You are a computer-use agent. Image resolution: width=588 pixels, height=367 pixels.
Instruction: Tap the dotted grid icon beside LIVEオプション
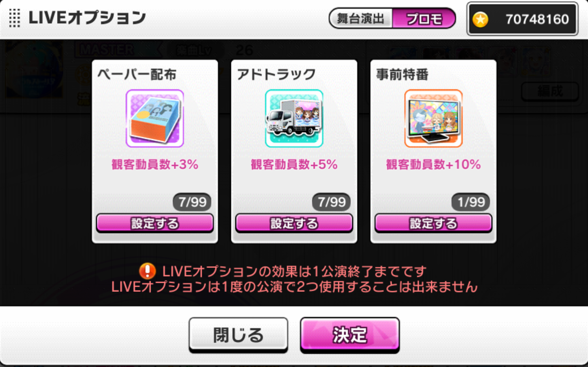click(x=15, y=18)
